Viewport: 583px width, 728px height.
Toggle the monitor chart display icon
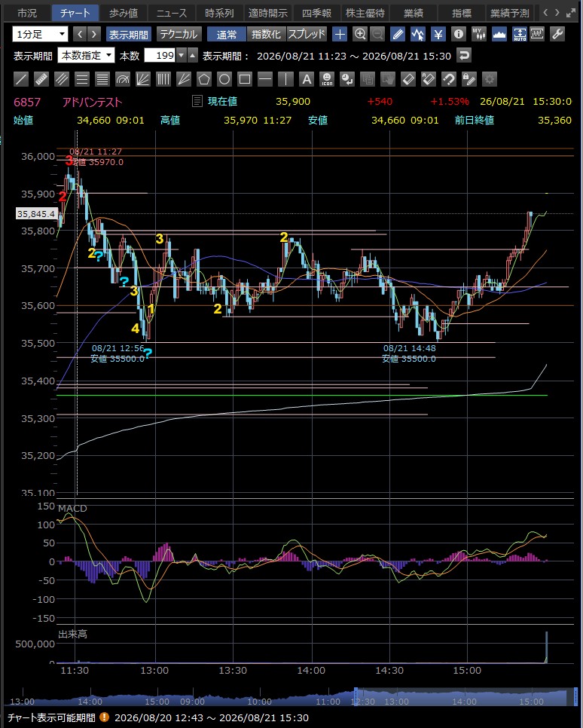[537, 35]
